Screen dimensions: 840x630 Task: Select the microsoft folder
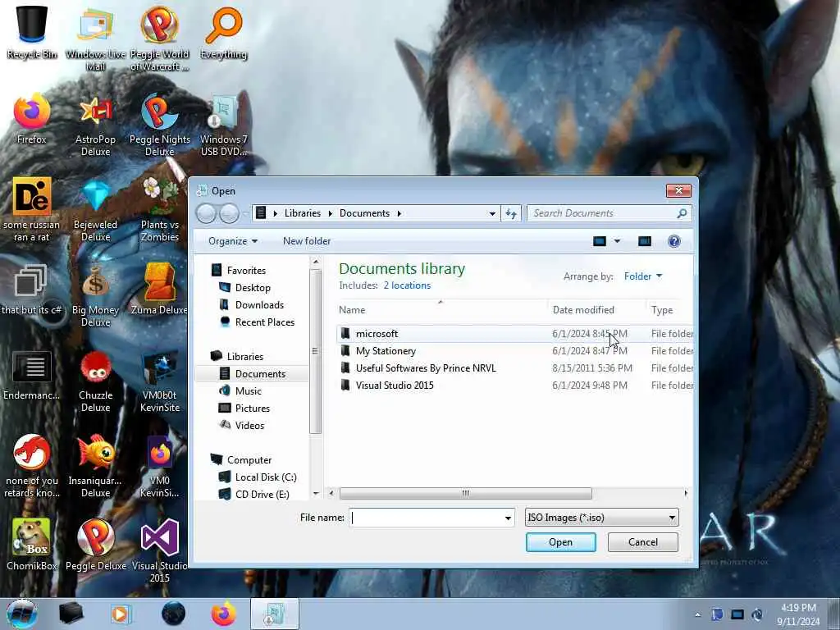click(x=514, y=334)
